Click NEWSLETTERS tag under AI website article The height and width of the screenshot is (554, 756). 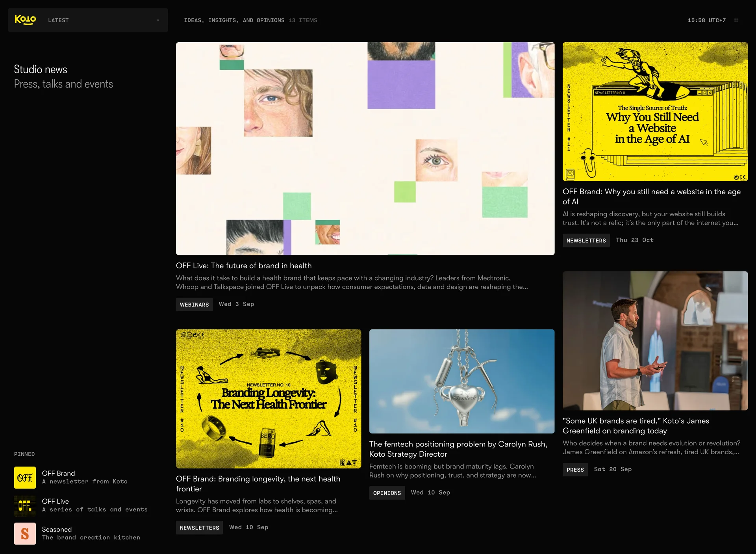pos(586,240)
